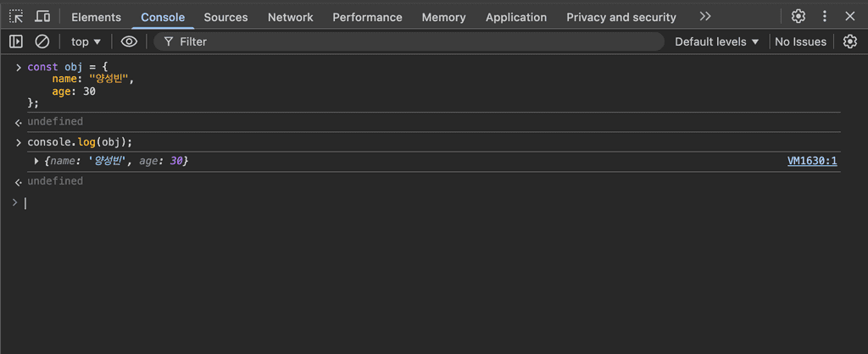Show more tabs with the chevron
The width and height of the screenshot is (868, 354).
point(705,17)
